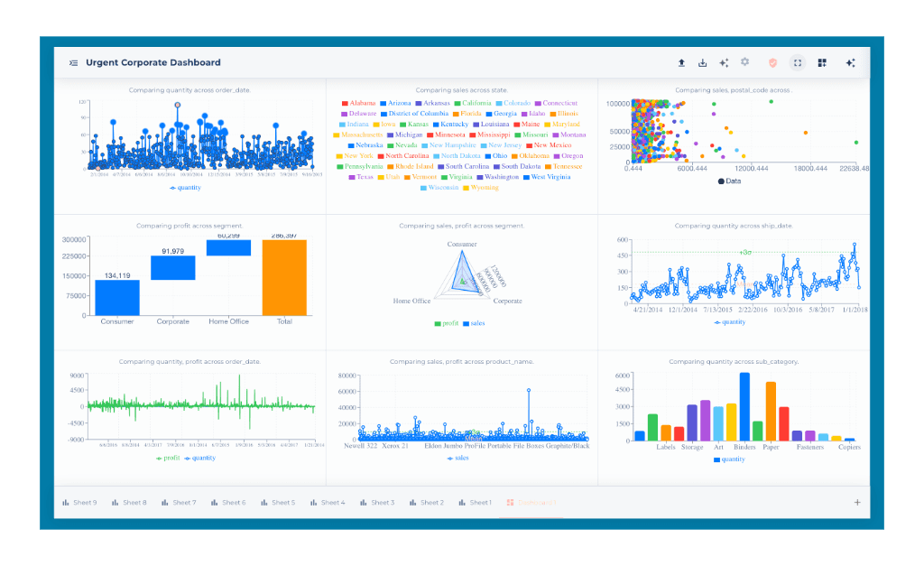This screenshot has height=566, width=924.
Task: Click 'Comparing quantity, profit across order_date.' title
Action: click(189, 361)
